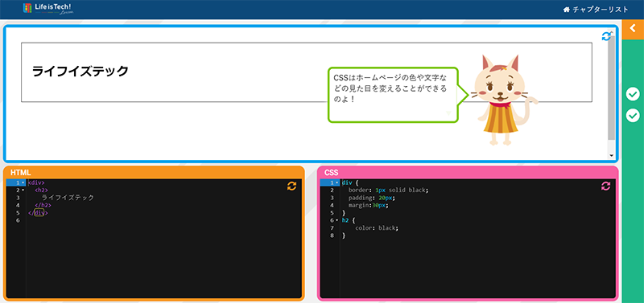The image size is (644, 303).
Task: Fold HTML line 1 div fold arrow
Action: 23,183
